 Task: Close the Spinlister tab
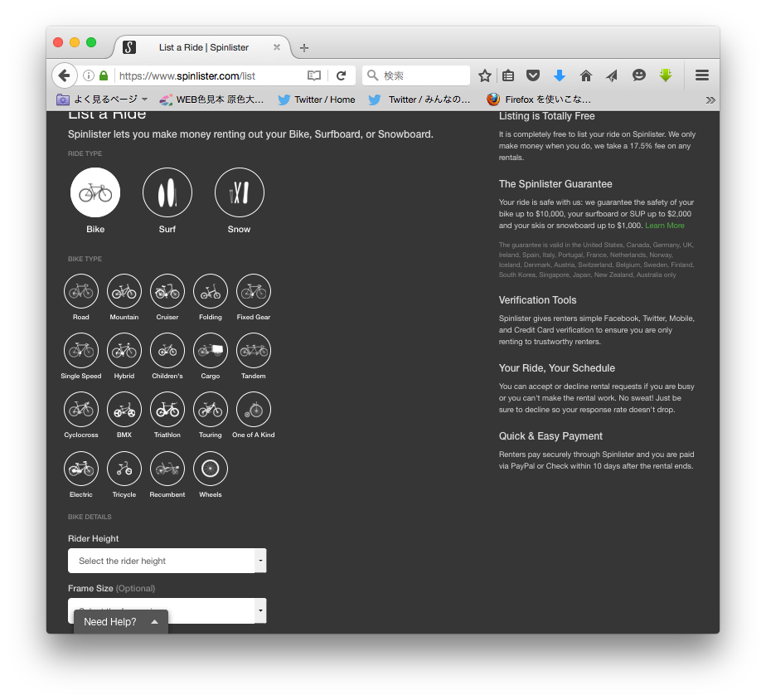pos(277,47)
